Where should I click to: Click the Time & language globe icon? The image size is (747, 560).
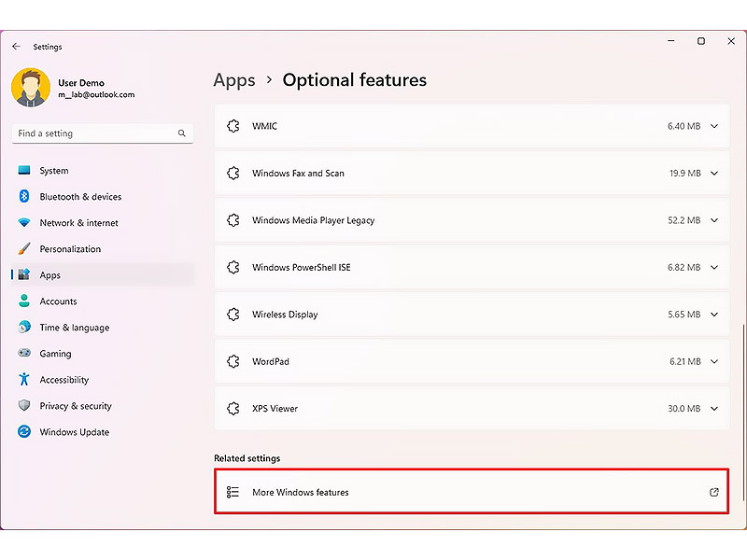pyautogui.click(x=24, y=327)
